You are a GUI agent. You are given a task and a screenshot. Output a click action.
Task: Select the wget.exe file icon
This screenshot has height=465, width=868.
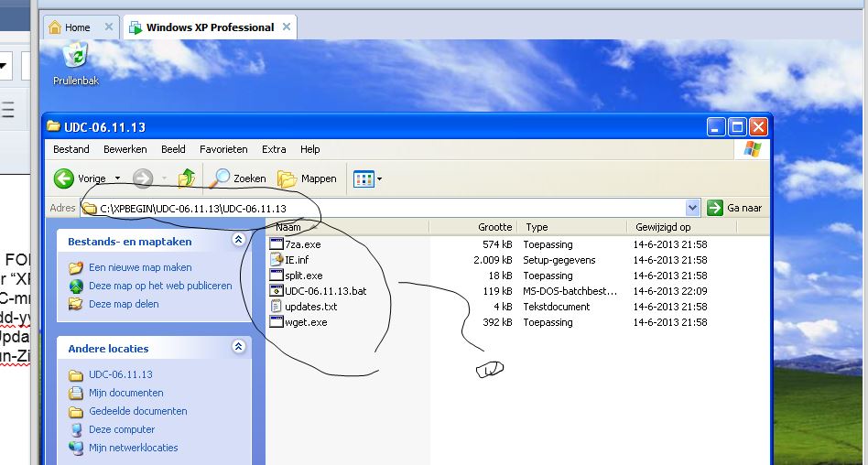277,321
